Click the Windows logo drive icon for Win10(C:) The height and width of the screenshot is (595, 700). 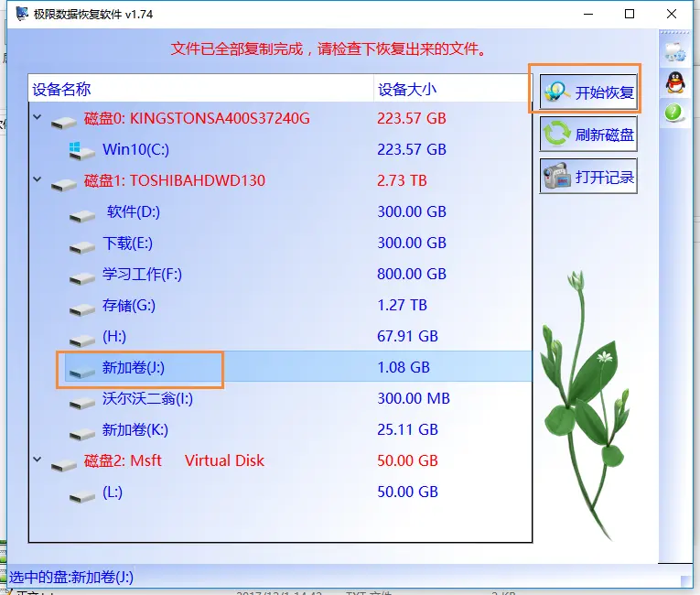click(81, 151)
